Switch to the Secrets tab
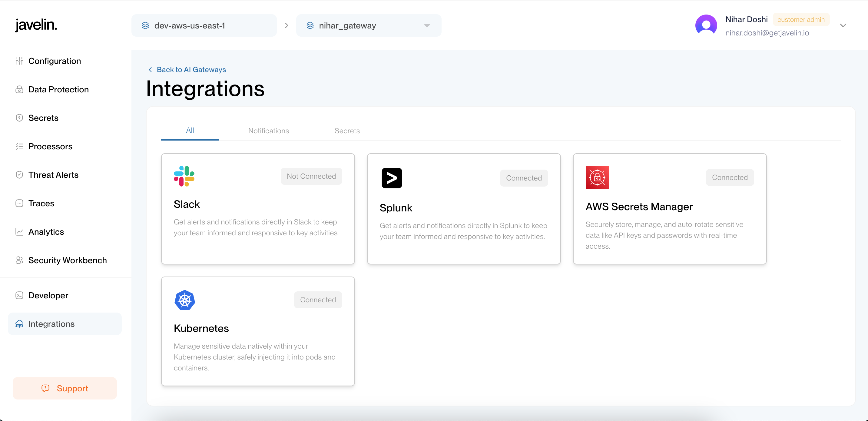Screen dimensions: 868x421 point(347,131)
